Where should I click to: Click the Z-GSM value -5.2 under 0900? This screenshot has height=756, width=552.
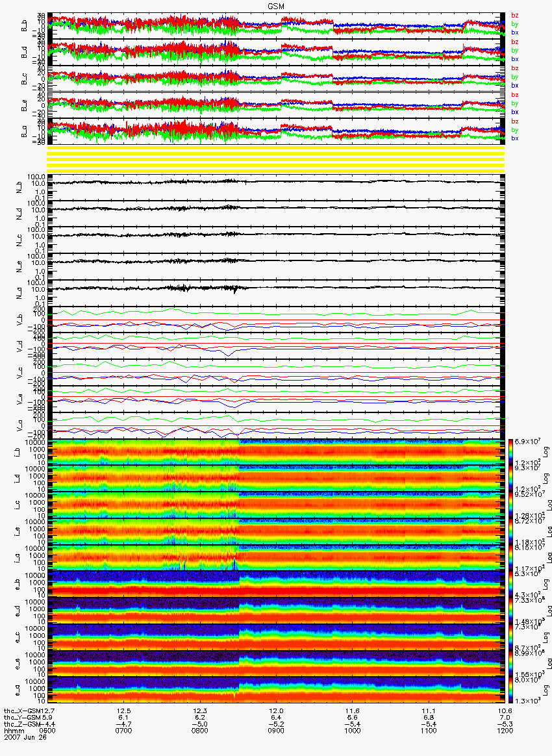click(276, 724)
